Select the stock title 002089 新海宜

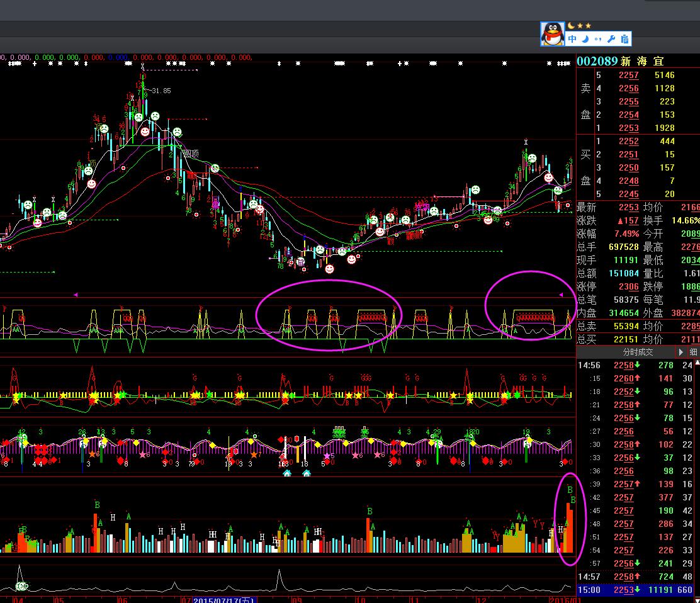(621, 61)
